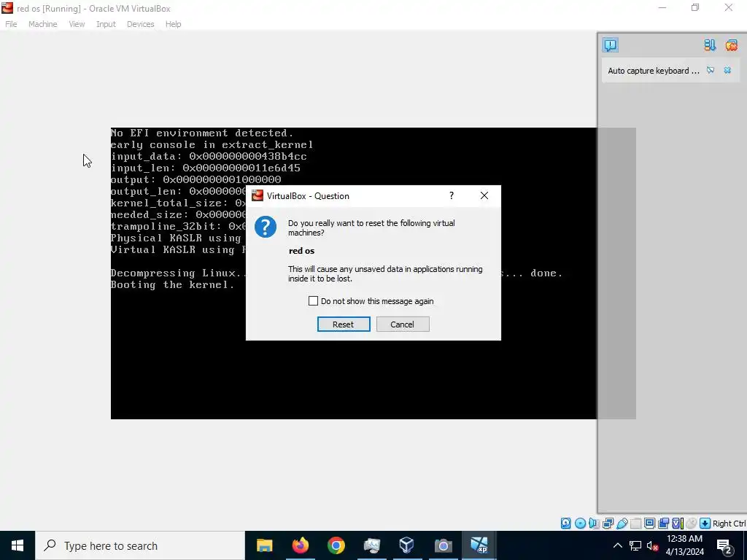Expand the 'Auto capture keyboard' notification details
Viewport: 747px width, 560px height.
[x=711, y=71]
